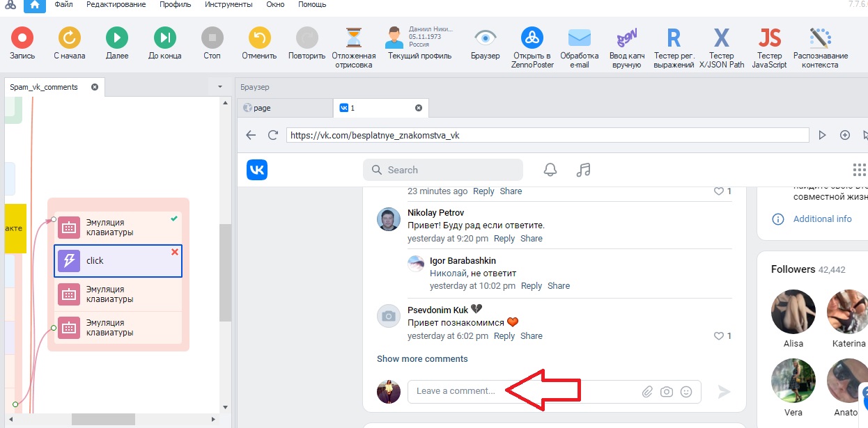The width and height of the screenshot is (868, 428).
Task: Open Nikolay Petrov's profile name
Action: click(435, 212)
